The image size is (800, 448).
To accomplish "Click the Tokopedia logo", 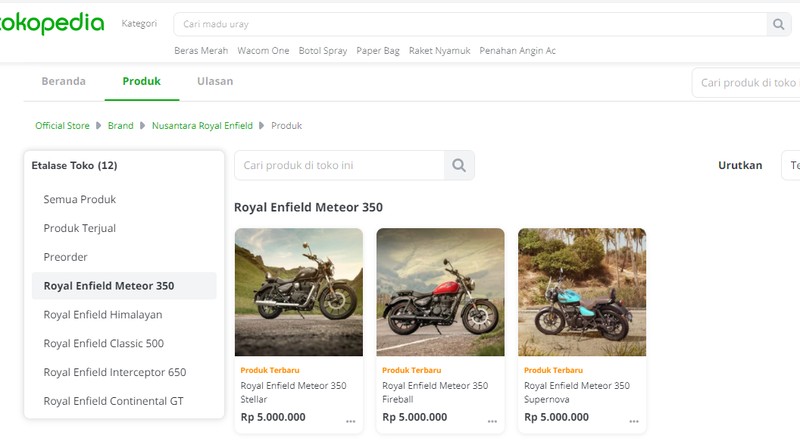I will [x=51, y=23].
